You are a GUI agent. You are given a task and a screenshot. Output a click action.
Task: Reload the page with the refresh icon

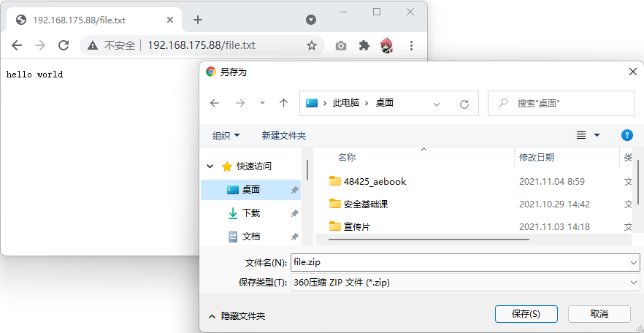64,45
